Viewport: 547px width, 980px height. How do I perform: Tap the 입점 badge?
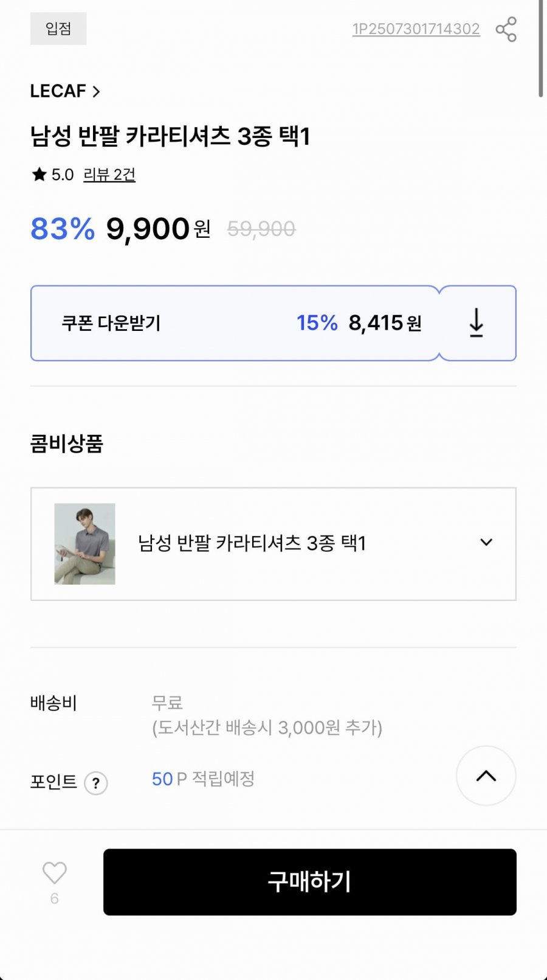pyautogui.click(x=58, y=29)
